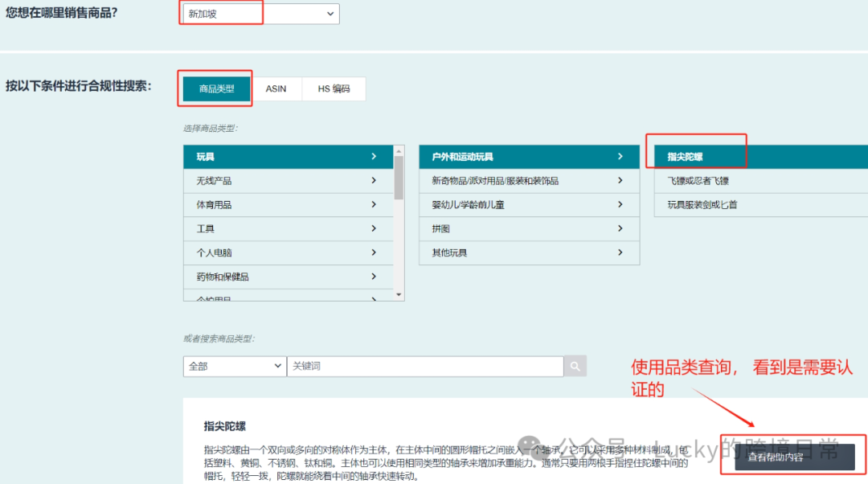
Task: Click chevron arrow on 体育用品 row
Action: point(374,204)
